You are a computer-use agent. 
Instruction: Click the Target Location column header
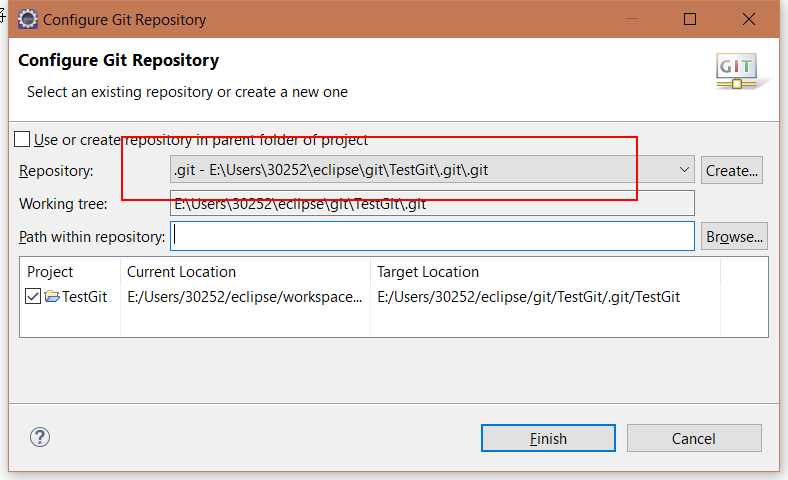(x=428, y=272)
